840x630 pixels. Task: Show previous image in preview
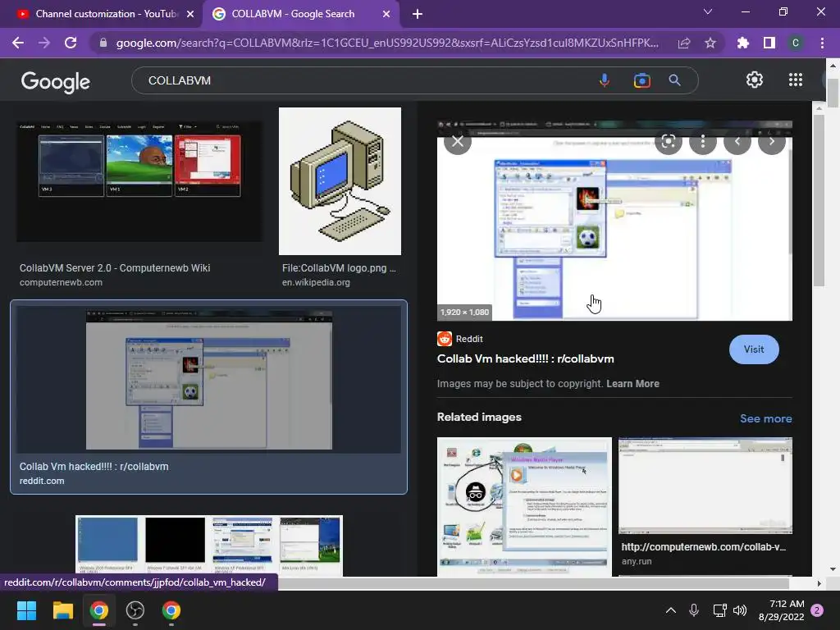737,141
